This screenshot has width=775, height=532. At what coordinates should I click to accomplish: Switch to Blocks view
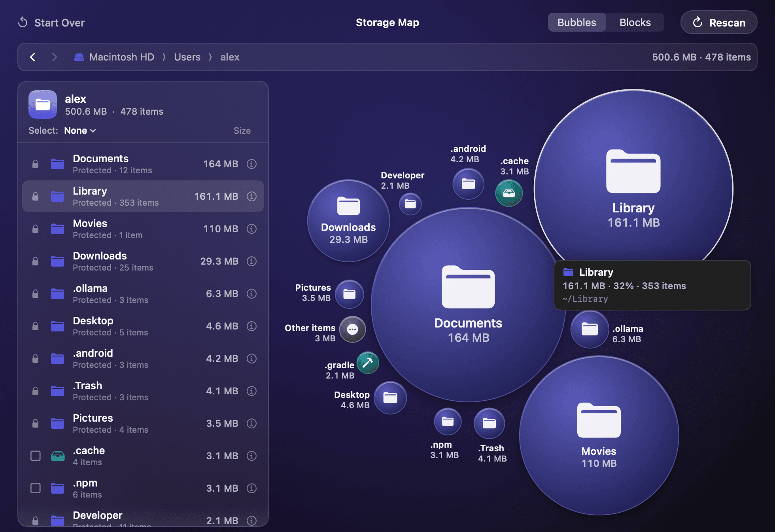point(635,23)
